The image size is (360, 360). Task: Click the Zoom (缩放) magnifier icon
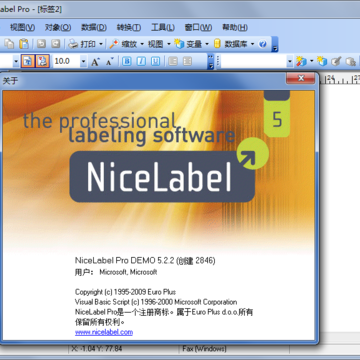pos(114,44)
